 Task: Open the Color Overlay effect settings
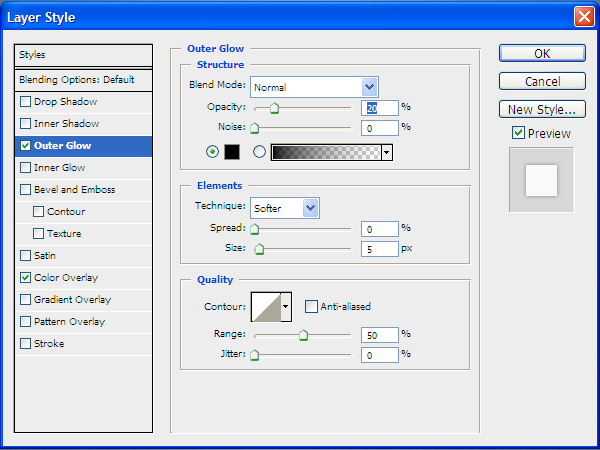[x=66, y=277]
